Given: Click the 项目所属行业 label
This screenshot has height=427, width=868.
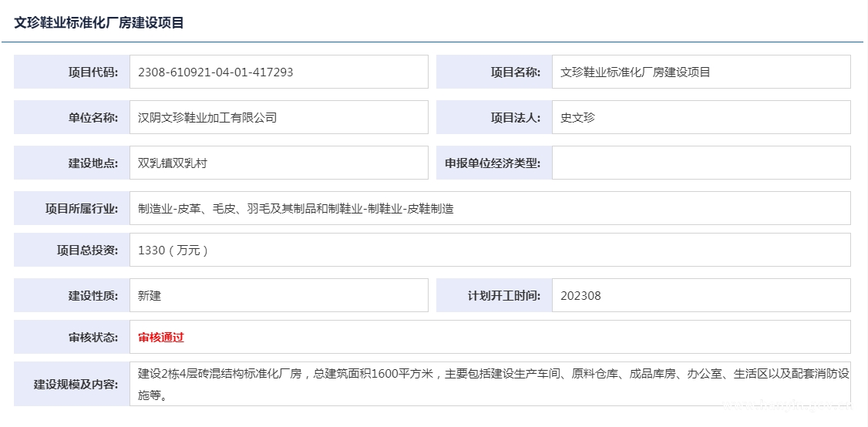Looking at the screenshot, I should pos(82,208).
